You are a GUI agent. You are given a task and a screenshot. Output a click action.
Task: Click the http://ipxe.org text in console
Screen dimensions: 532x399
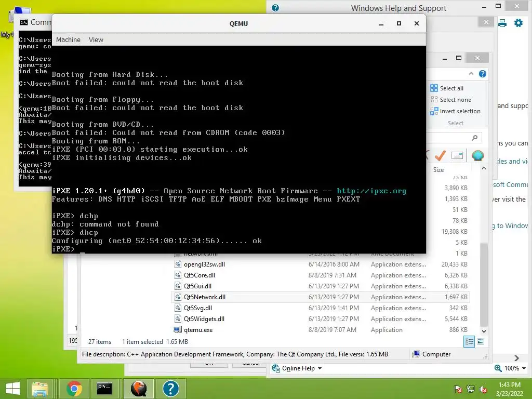click(371, 191)
